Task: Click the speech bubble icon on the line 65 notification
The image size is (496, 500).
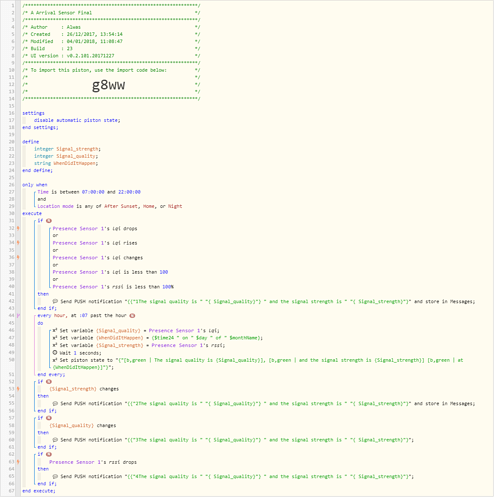Action: 55,476
